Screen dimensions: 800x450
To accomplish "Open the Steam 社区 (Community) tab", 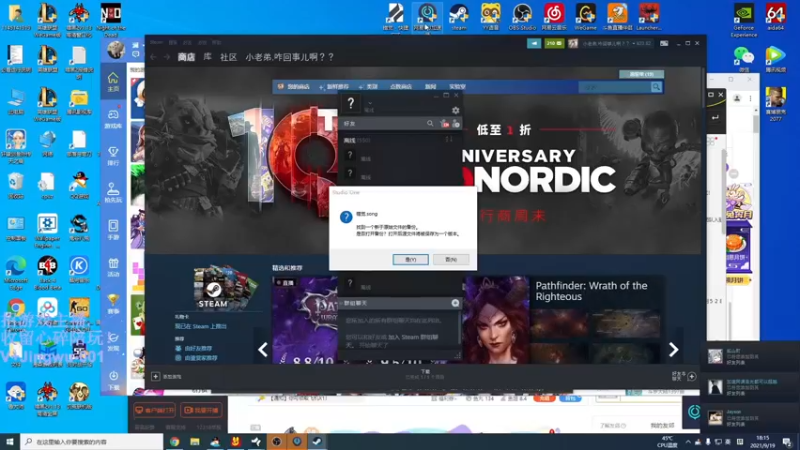I will (228, 57).
